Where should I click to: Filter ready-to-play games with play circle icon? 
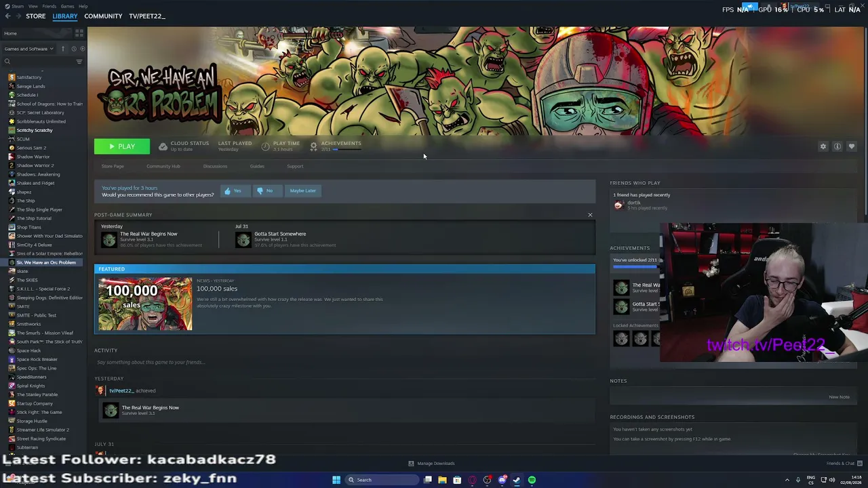(x=83, y=49)
